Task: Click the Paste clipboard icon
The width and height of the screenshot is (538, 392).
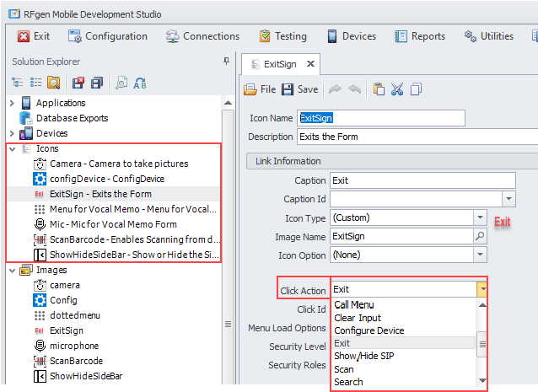Action: click(379, 89)
